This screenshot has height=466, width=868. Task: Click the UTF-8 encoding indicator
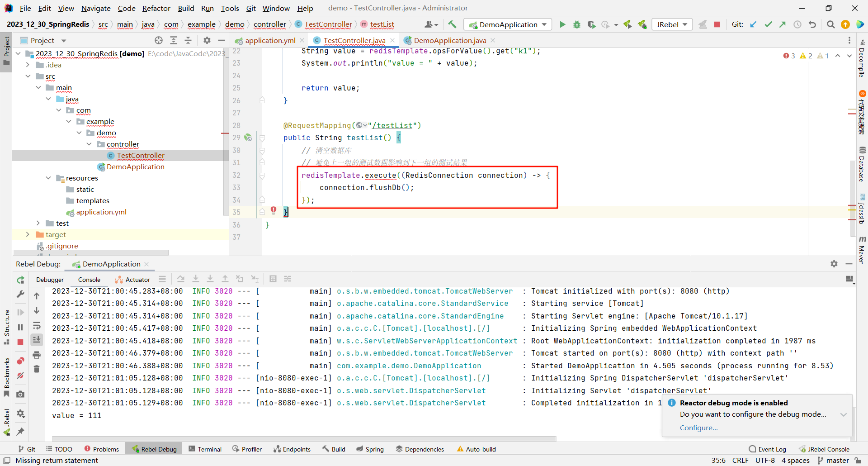(765, 460)
